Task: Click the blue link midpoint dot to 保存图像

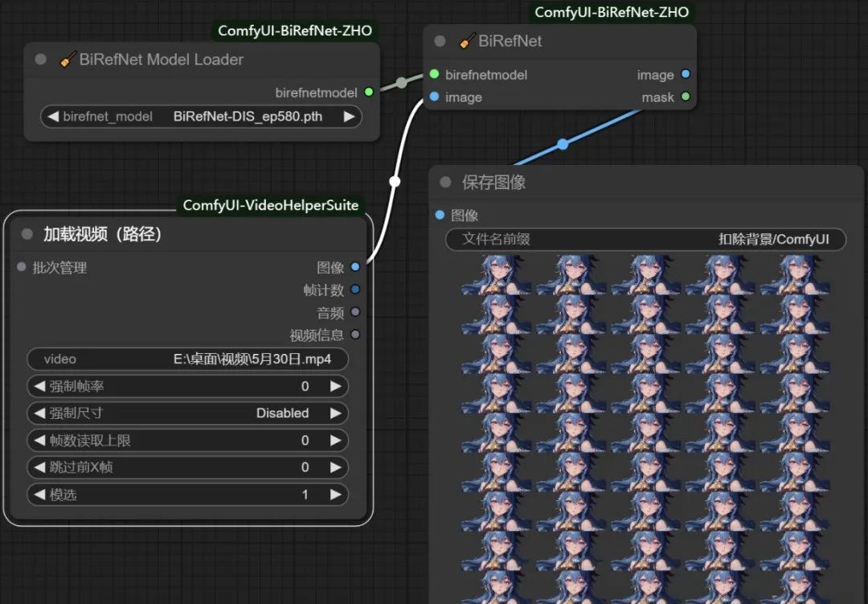Action: (563, 145)
